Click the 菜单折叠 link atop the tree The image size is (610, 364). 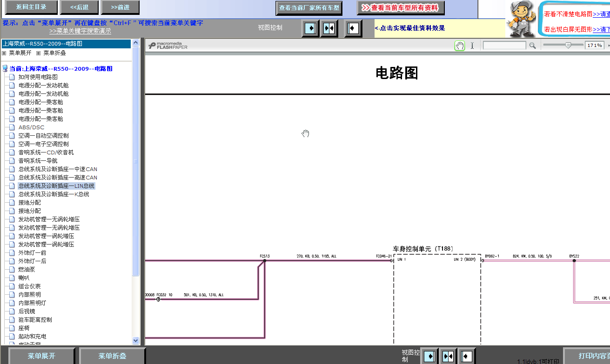[54, 53]
